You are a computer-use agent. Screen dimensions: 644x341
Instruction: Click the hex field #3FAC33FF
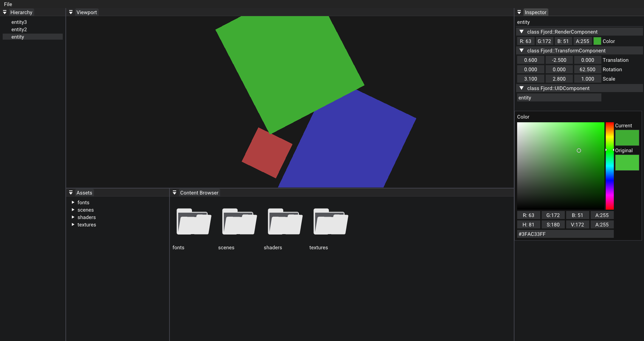coord(565,234)
